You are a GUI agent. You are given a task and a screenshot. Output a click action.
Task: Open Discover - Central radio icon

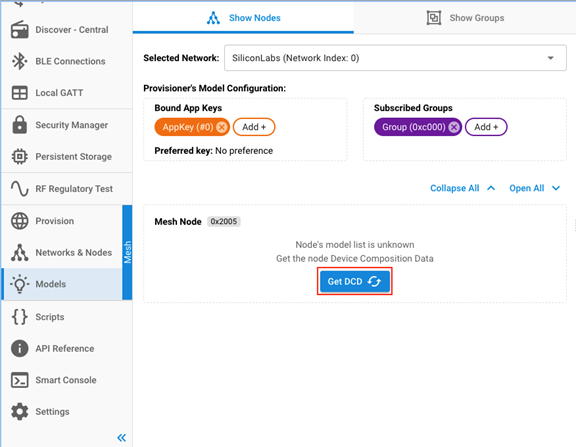(x=19, y=30)
